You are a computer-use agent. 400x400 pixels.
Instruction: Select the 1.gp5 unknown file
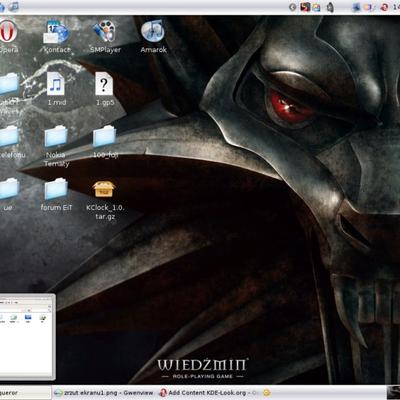pos(104,84)
